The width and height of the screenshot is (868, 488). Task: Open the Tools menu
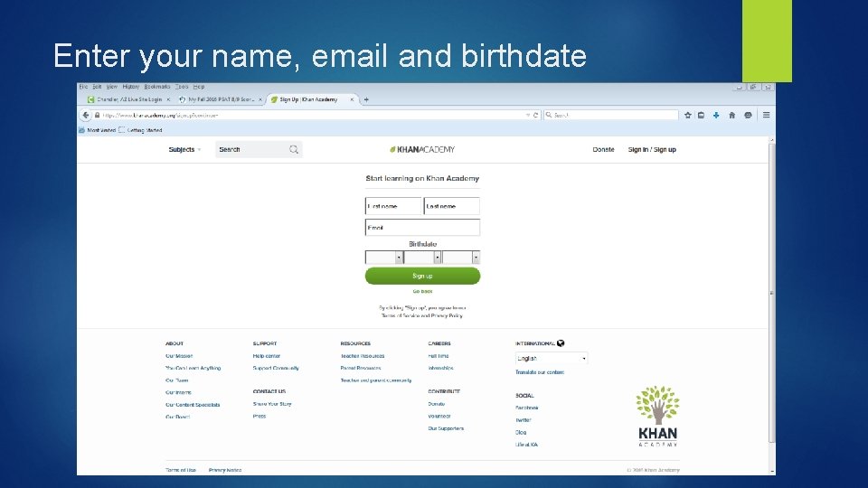pos(182,87)
